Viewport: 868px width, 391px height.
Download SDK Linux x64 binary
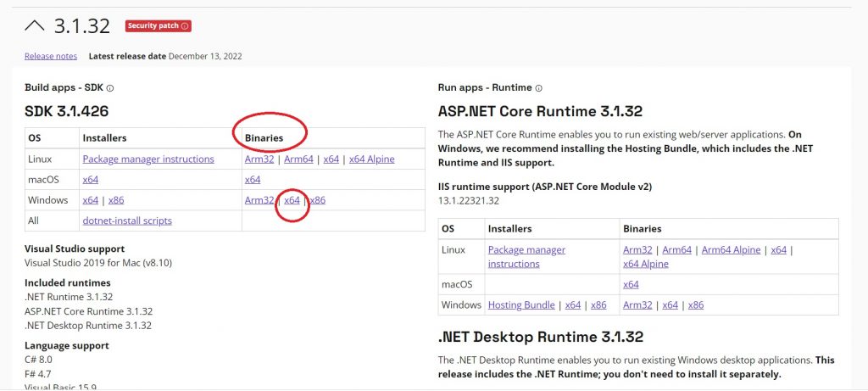pos(331,159)
